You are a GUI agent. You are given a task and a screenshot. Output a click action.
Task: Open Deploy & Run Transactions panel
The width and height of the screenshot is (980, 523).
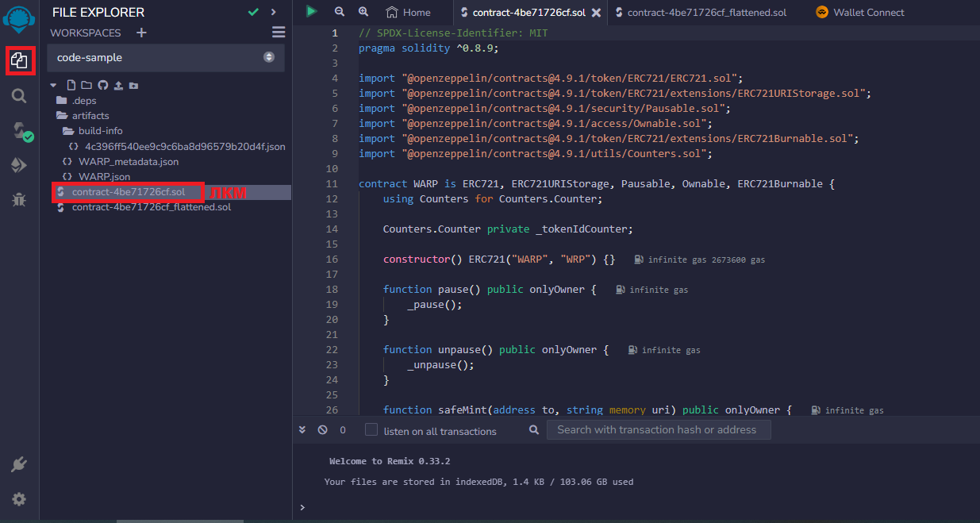point(19,165)
